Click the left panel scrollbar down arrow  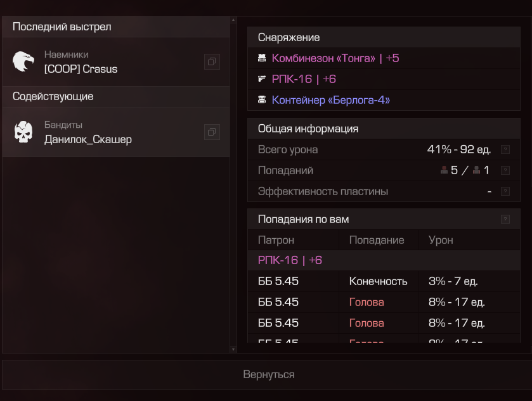pyautogui.click(x=233, y=349)
